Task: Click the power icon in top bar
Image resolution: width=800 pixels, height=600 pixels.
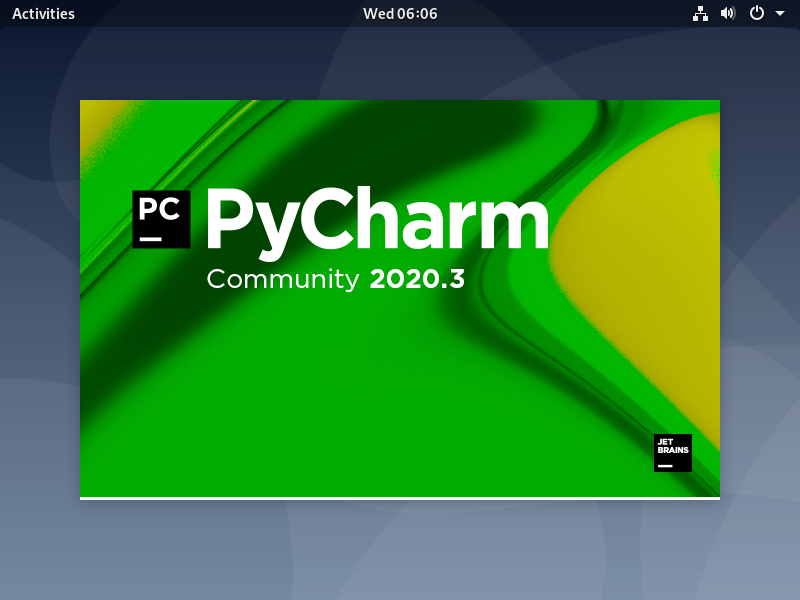Action: coord(757,13)
